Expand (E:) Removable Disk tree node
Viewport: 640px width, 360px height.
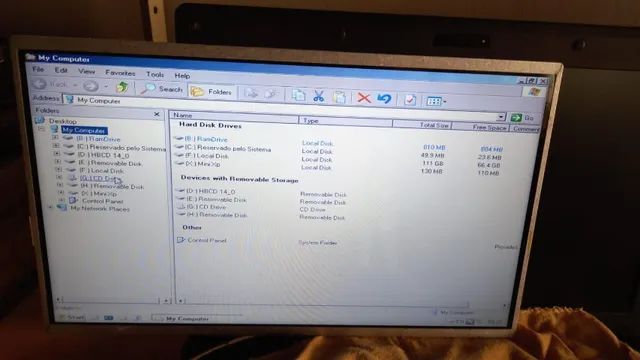pos(58,161)
